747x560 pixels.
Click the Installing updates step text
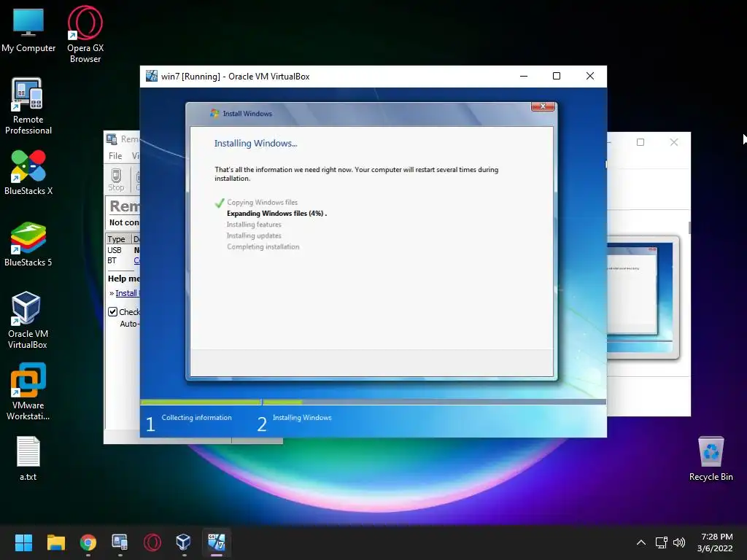[x=254, y=236]
